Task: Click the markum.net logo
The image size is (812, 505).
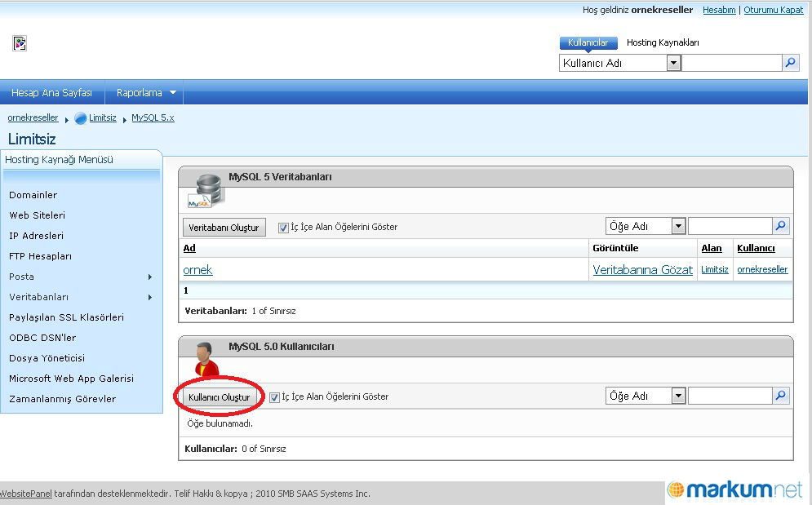Action: 735,489
